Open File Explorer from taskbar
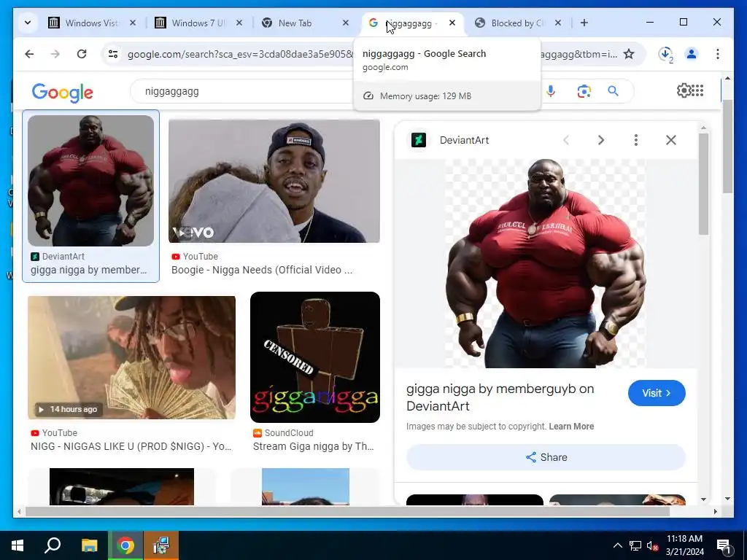Viewport: 747px width, 560px height. pos(89,545)
